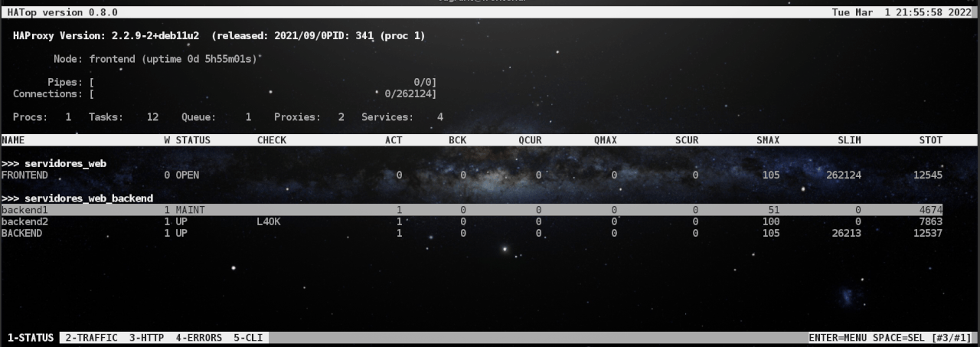Click the SLIM column header
The image size is (980, 347).
pos(849,140)
